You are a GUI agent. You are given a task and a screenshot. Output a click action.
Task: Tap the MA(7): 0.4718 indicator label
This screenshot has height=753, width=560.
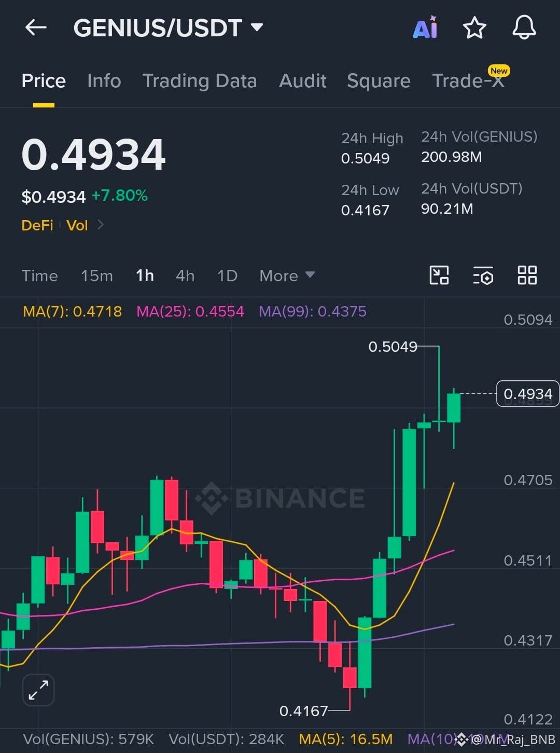[73, 311]
